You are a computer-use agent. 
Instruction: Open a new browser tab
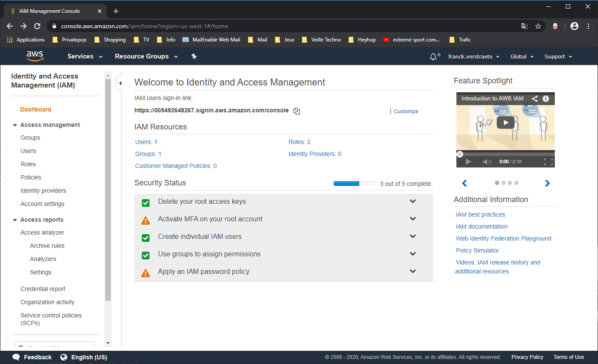pos(116,11)
